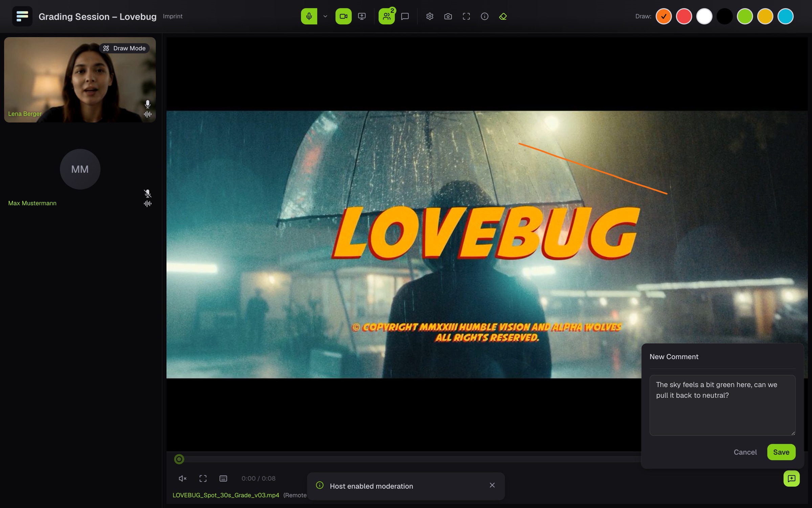Save the new comment
Image resolution: width=812 pixels, height=508 pixels.
tap(781, 452)
